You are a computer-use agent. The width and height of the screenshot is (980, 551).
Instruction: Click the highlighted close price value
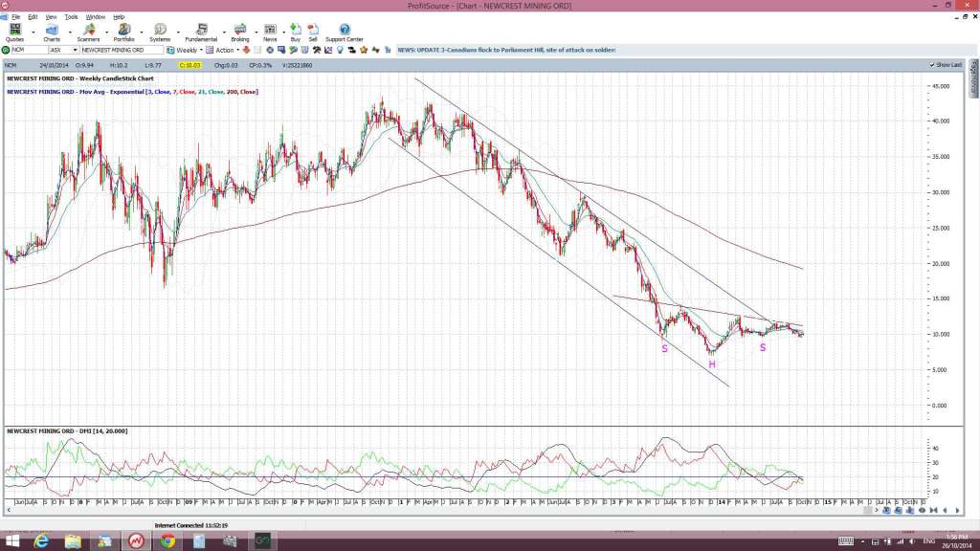189,65
